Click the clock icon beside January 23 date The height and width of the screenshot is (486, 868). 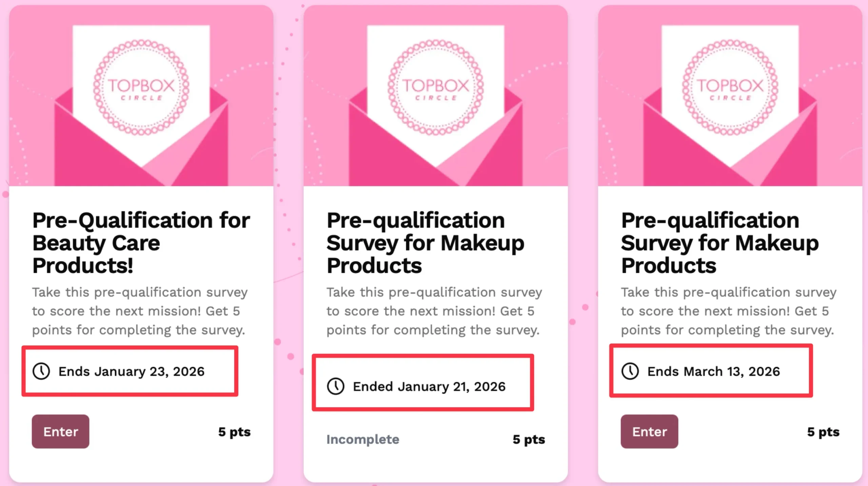(41, 371)
